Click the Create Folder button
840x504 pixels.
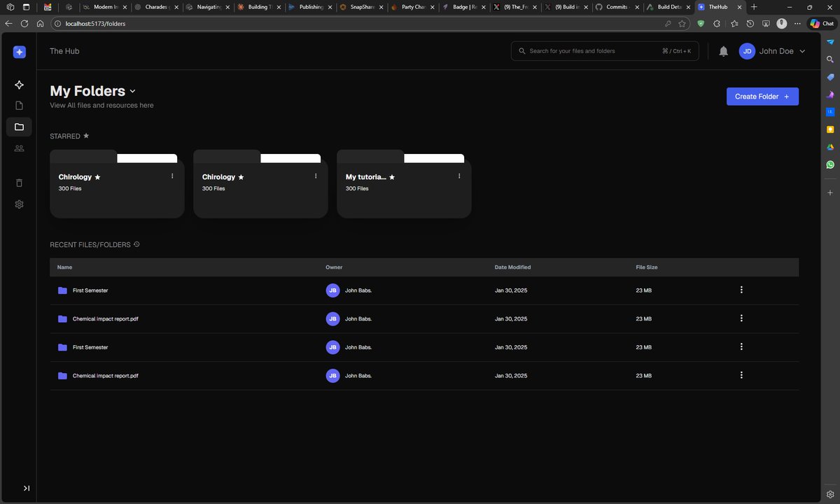(762, 97)
